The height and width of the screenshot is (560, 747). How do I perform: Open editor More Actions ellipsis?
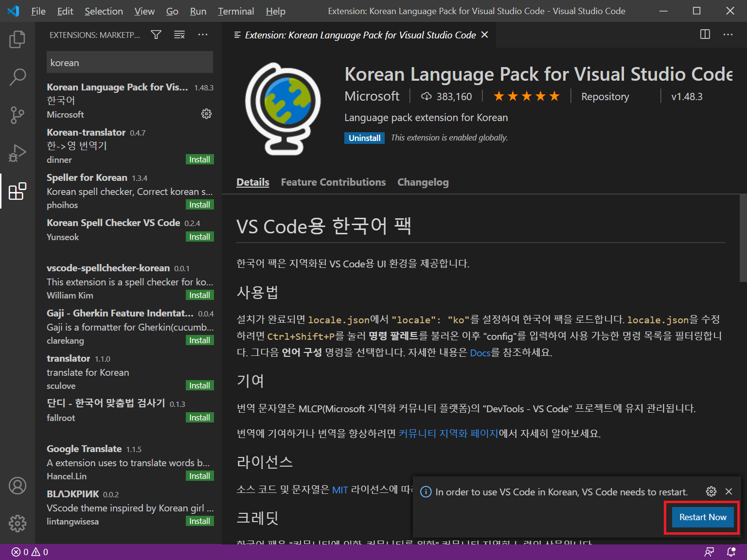point(728,35)
